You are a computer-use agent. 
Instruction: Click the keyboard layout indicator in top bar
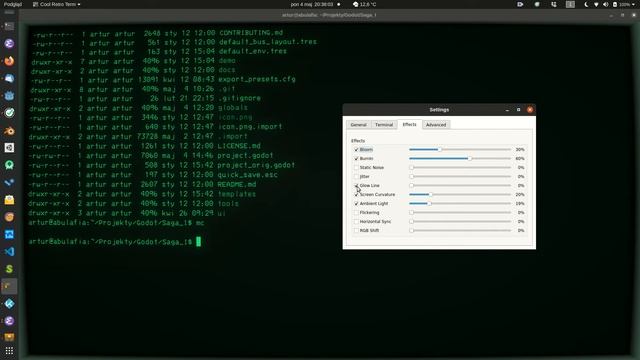click(570, 4)
